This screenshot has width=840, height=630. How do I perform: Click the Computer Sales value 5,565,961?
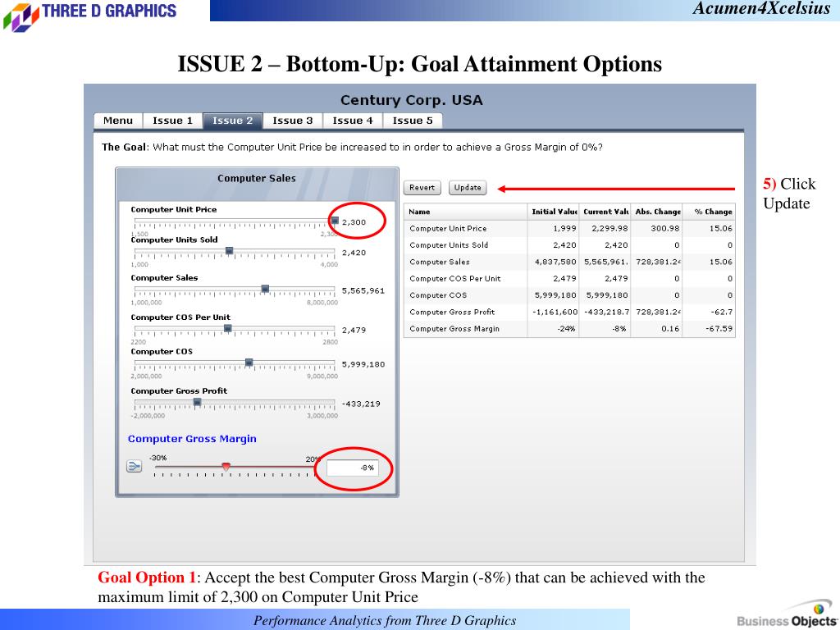[x=363, y=290]
